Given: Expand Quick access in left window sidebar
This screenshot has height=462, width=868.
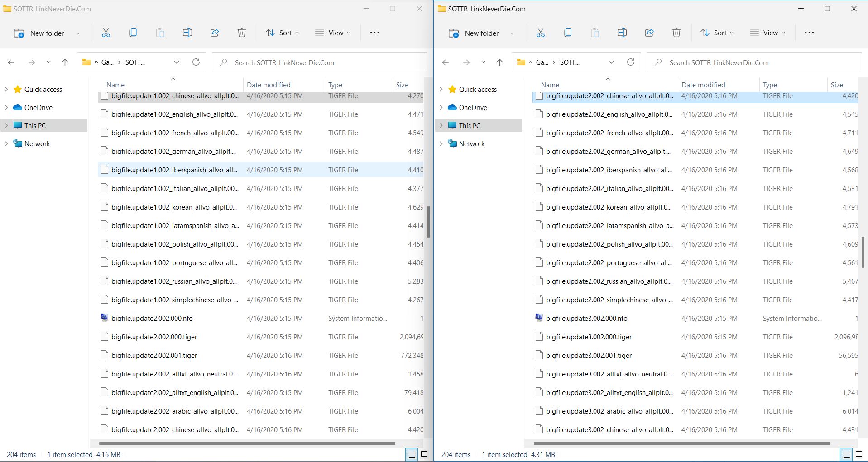Looking at the screenshot, I should [6, 89].
